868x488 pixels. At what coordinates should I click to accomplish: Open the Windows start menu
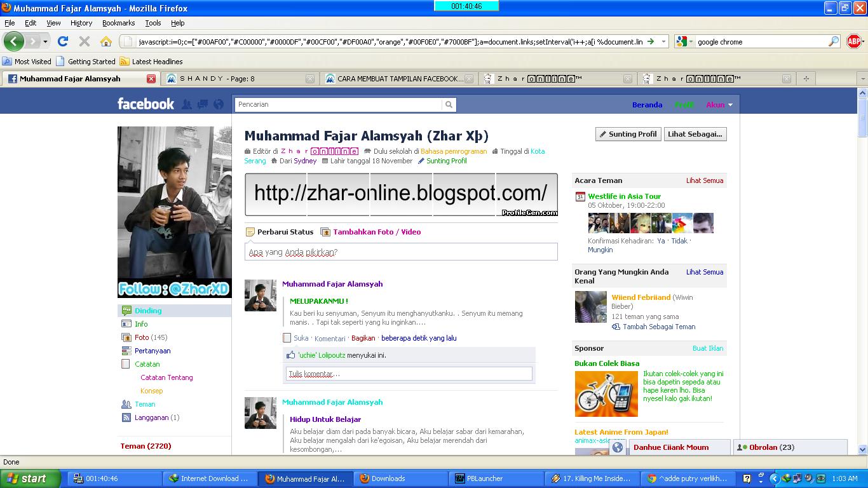click(x=31, y=478)
